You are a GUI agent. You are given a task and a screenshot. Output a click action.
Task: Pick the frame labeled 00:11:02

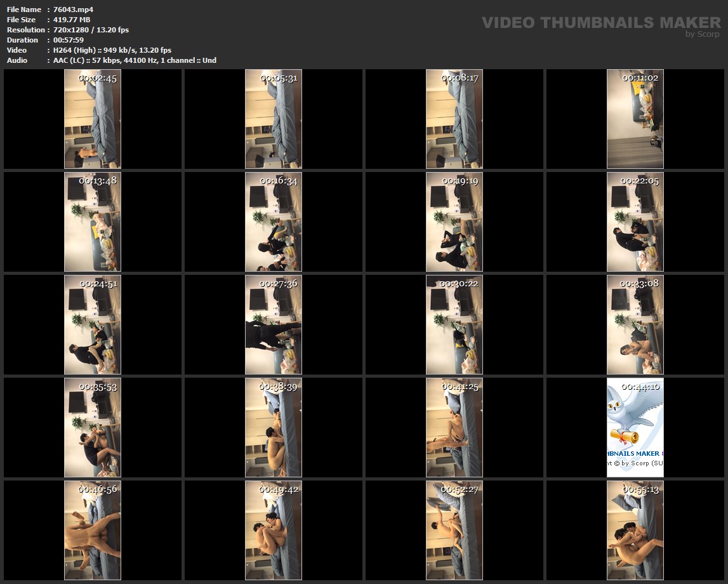pos(635,119)
